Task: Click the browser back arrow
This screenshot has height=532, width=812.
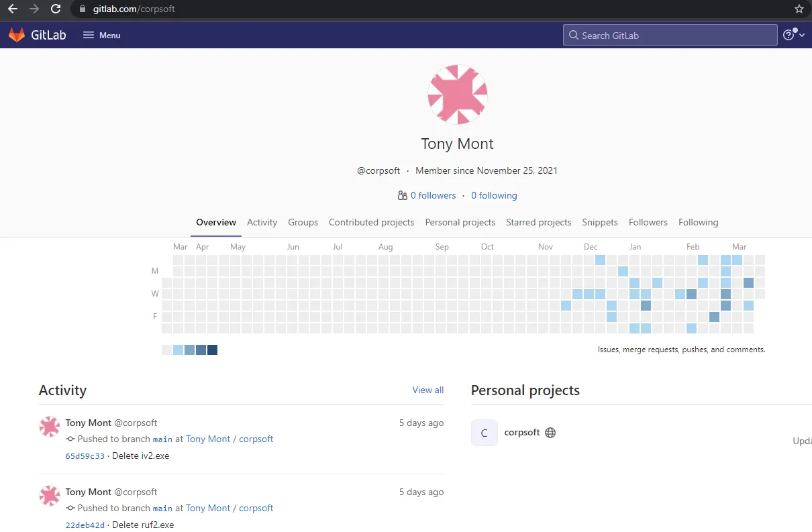Action: pos(12,9)
